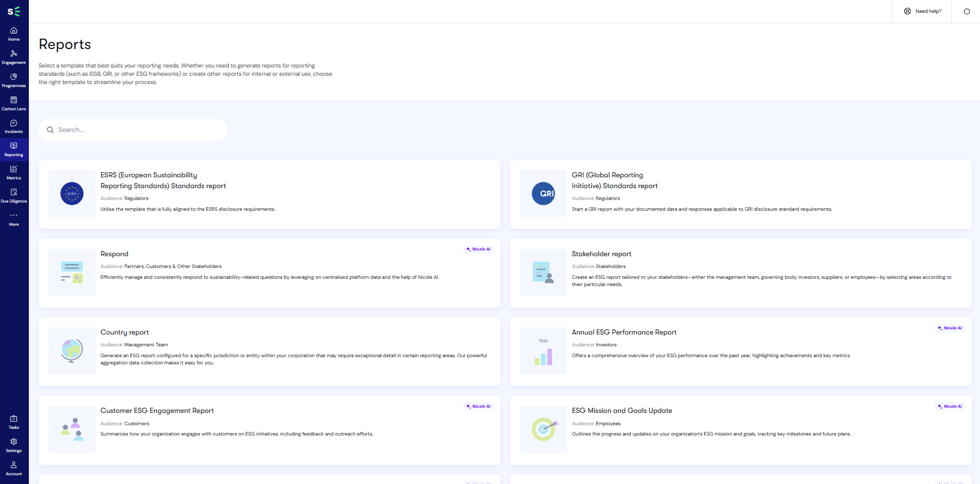Open the Programmes section
Viewport: 980px width, 484px height.
pyautogui.click(x=14, y=80)
